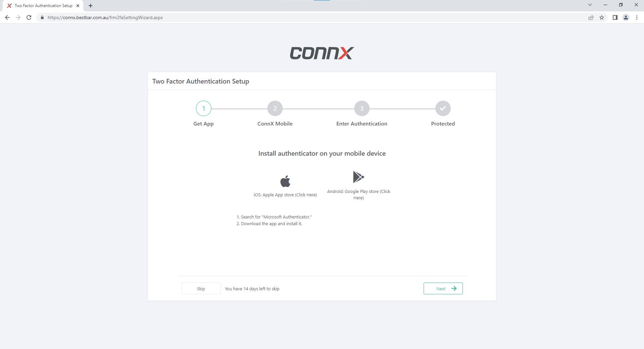Open Chrome three-dot menu
644x349 pixels.
637,17
